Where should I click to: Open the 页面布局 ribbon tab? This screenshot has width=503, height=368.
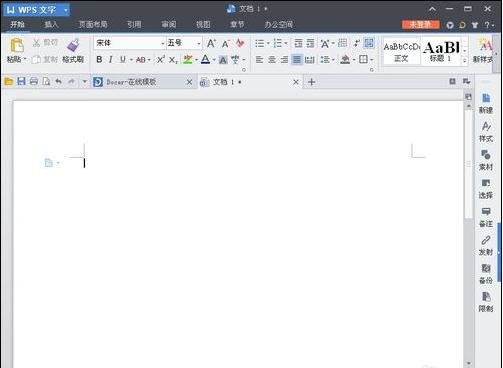point(93,24)
